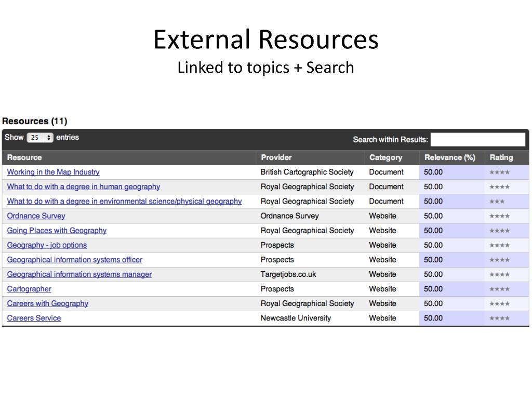Image resolution: width=532 pixels, height=399 pixels.
Task: Select the Ordnance Survey provider cell
Action: point(289,216)
